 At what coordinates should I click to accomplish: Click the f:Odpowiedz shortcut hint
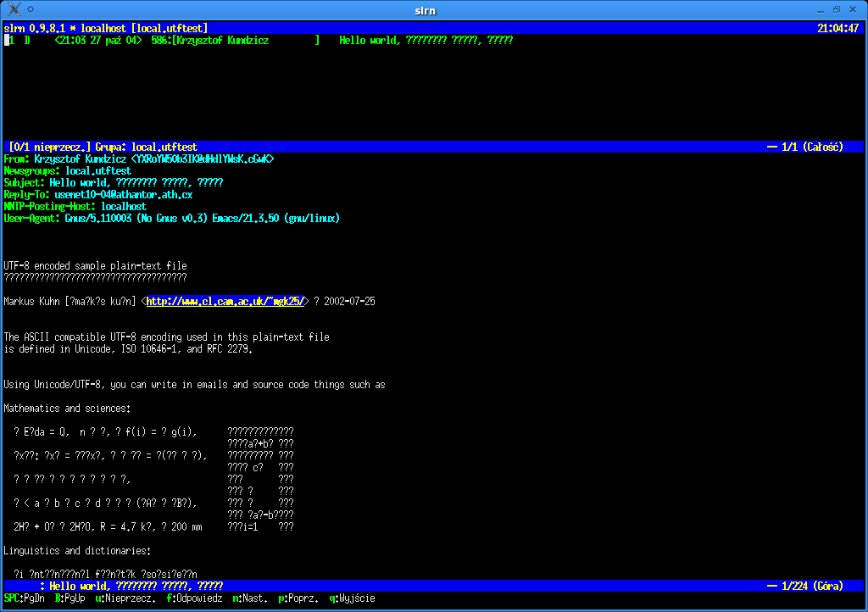[x=194, y=598]
